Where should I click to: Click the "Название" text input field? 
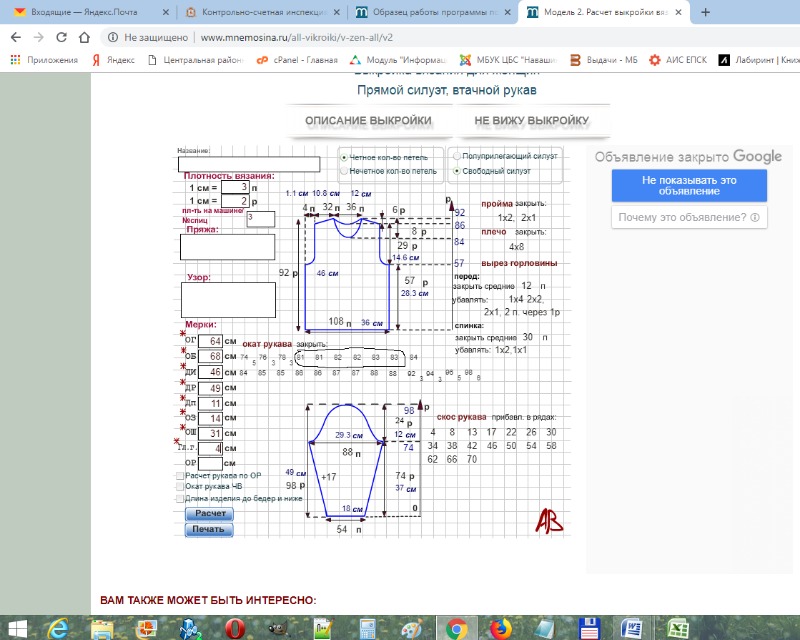[x=249, y=165]
